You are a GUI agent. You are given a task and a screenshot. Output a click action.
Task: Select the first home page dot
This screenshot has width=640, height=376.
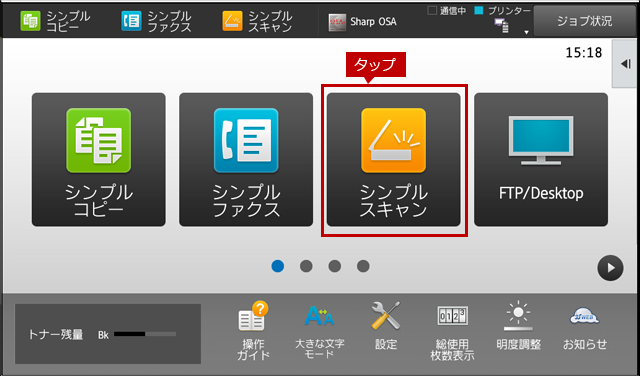pos(278,266)
